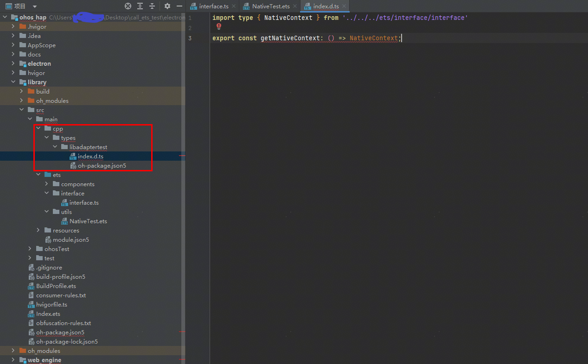Collapse the types folder
588x364 pixels.
47,138
